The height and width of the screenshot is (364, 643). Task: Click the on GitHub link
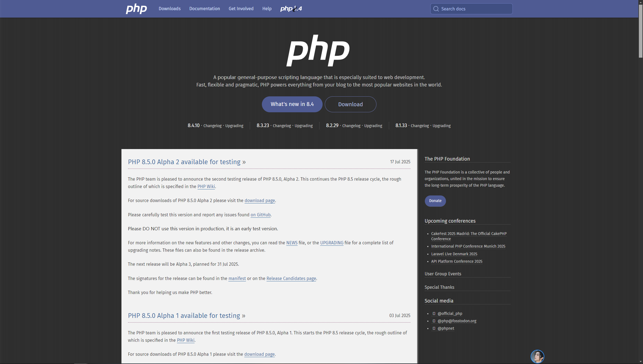pos(260,215)
